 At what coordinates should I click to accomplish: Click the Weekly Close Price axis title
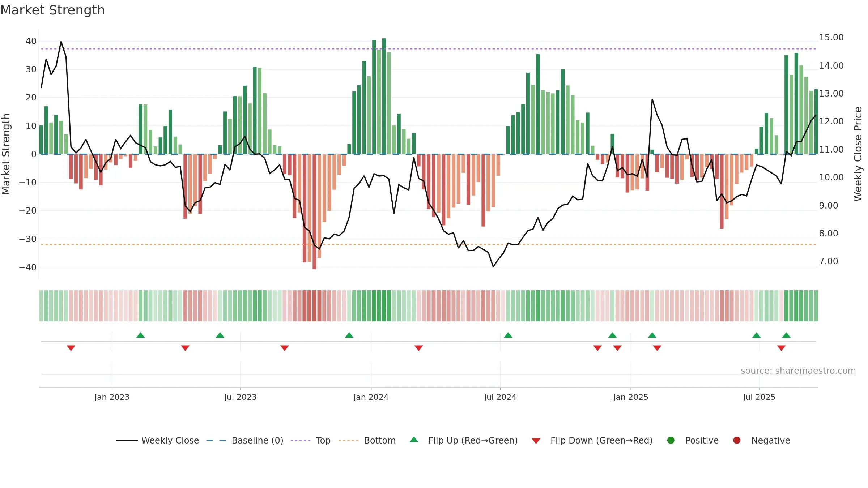pyautogui.click(x=858, y=154)
